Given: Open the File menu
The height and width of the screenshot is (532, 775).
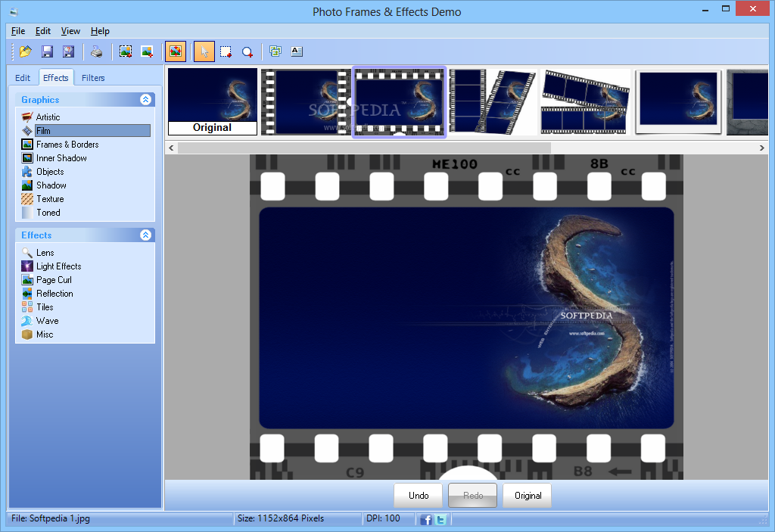Looking at the screenshot, I should (18, 31).
